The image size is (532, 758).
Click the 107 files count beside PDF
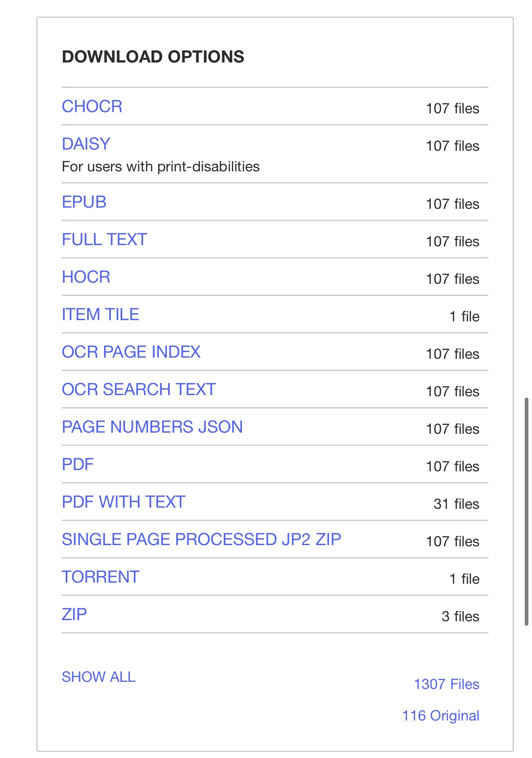pyautogui.click(x=453, y=466)
